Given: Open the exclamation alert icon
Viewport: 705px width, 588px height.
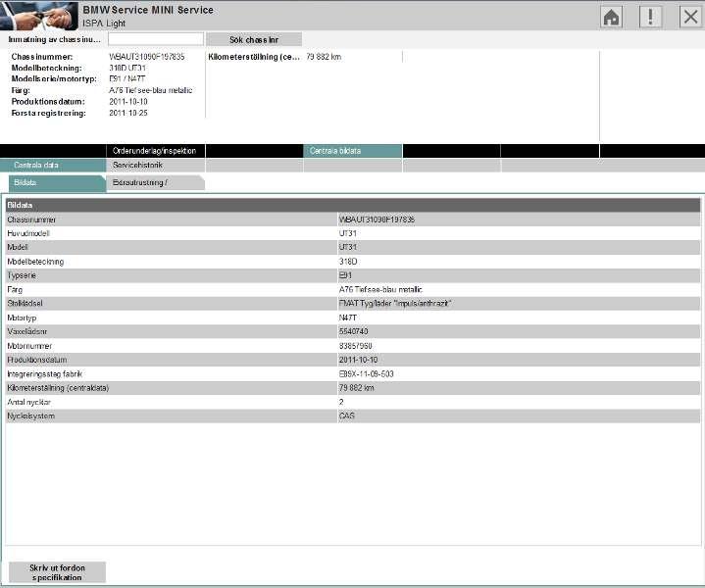Looking at the screenshot, I should (x=650, y=17).
